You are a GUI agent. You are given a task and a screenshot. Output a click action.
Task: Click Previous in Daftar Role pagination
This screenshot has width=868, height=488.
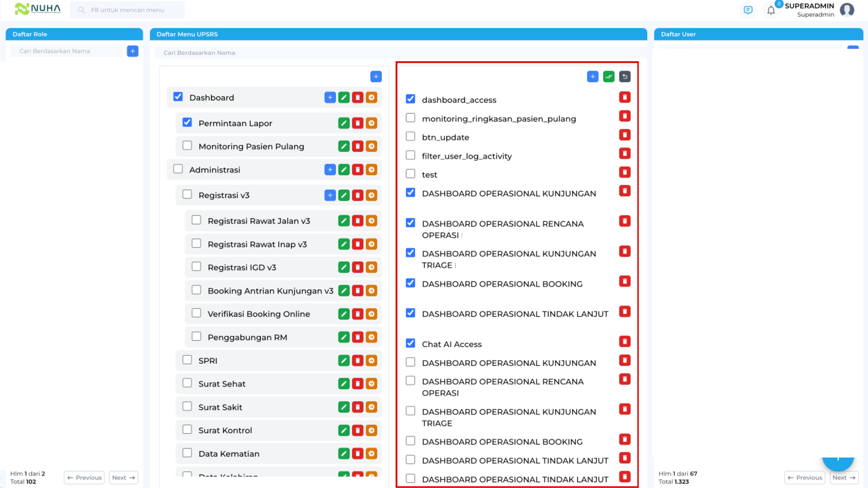point(84,478)
